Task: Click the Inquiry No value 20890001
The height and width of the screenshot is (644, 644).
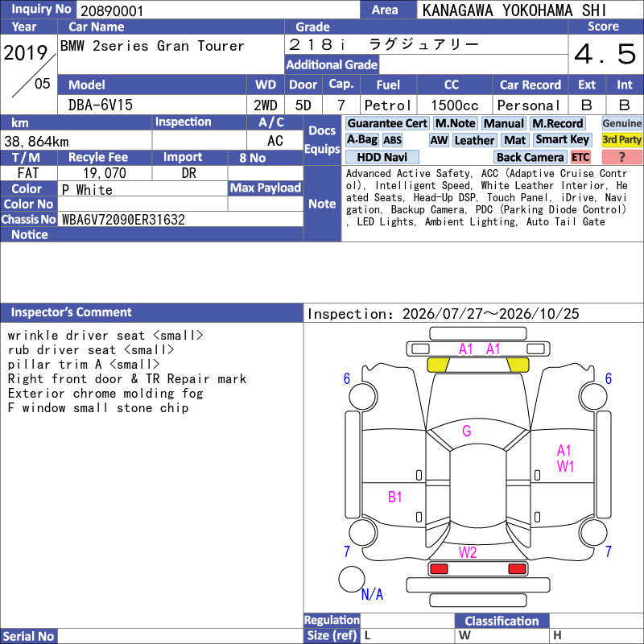Action: (x=112, y=11)
